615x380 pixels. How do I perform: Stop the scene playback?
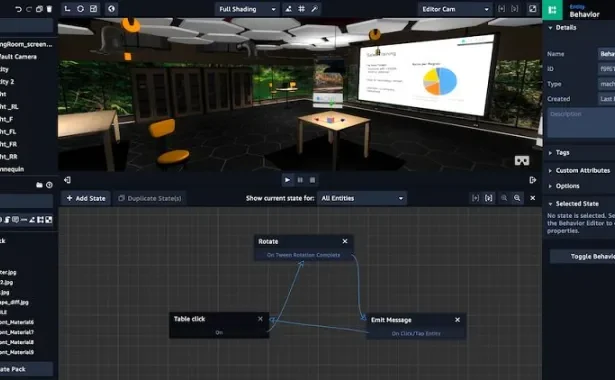click(312, 180)
